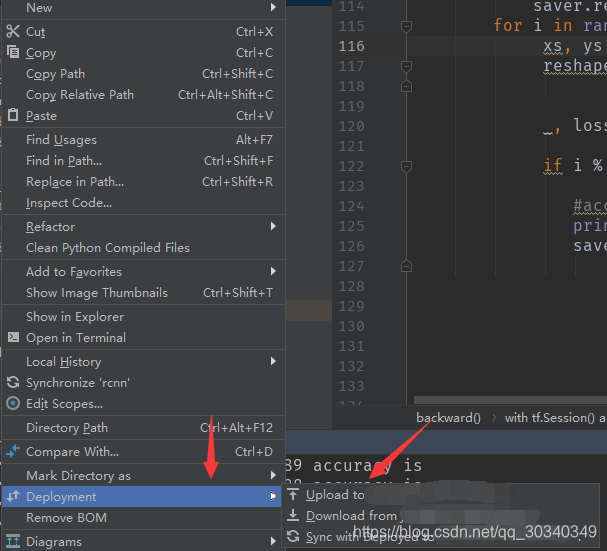Select Find Usages menu entry
Screen dimensions: 607x551
coord(144,139)
